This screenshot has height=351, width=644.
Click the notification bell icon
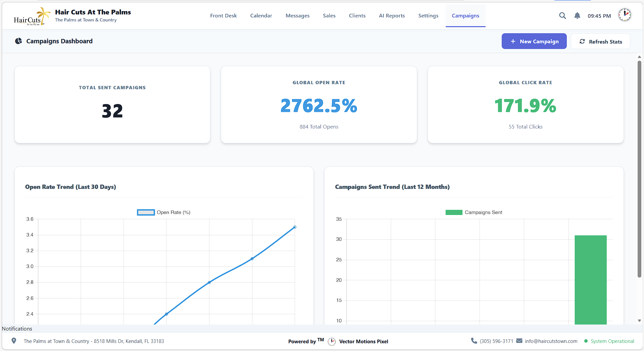tap(577, 15)
